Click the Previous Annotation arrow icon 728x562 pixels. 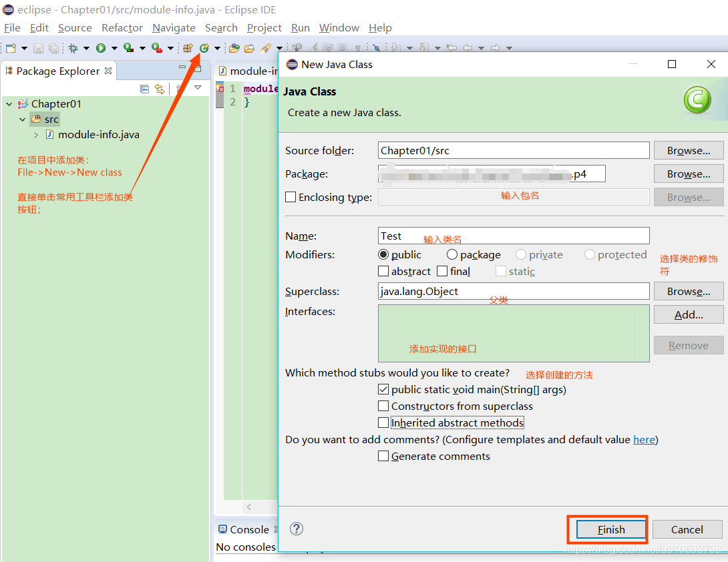coord(423,47)
